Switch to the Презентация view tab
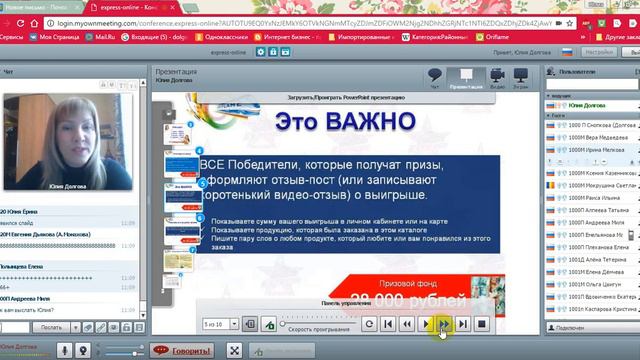The height and width of the screenshot is (360, 640). tap(466, 78)
